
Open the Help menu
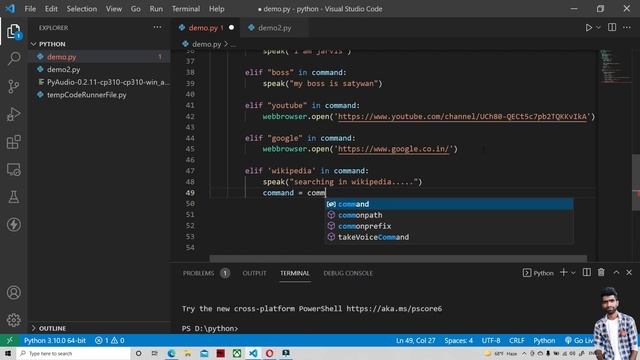(x=216, y=9)
